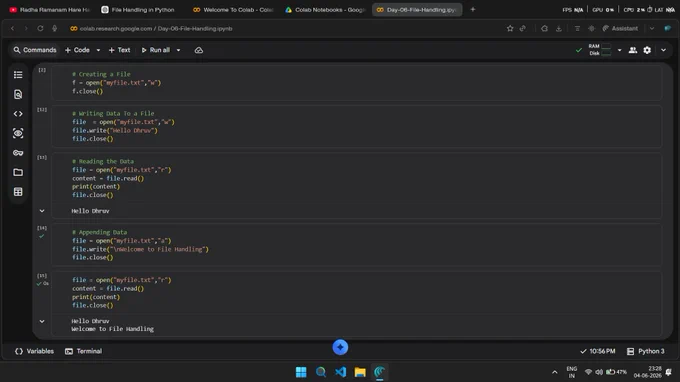Open the Data explorer sidebar icon
This screenshot has height=382, width=680.
(x=18, y=133)
